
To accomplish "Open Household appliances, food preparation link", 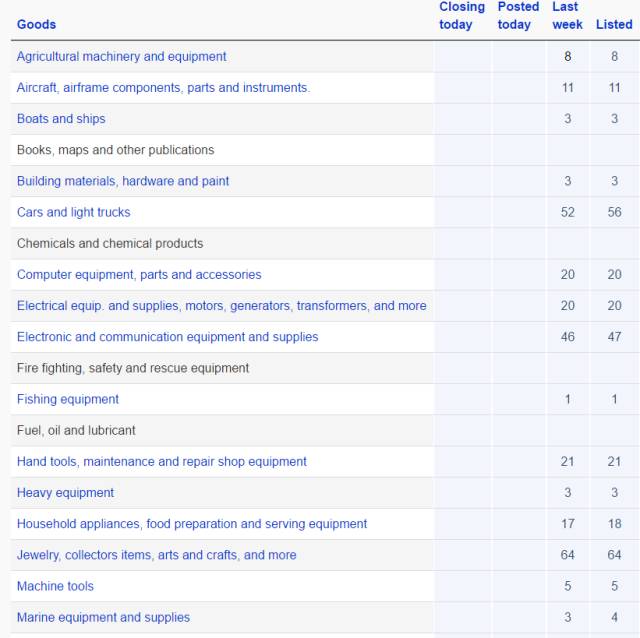I will 192,524.
